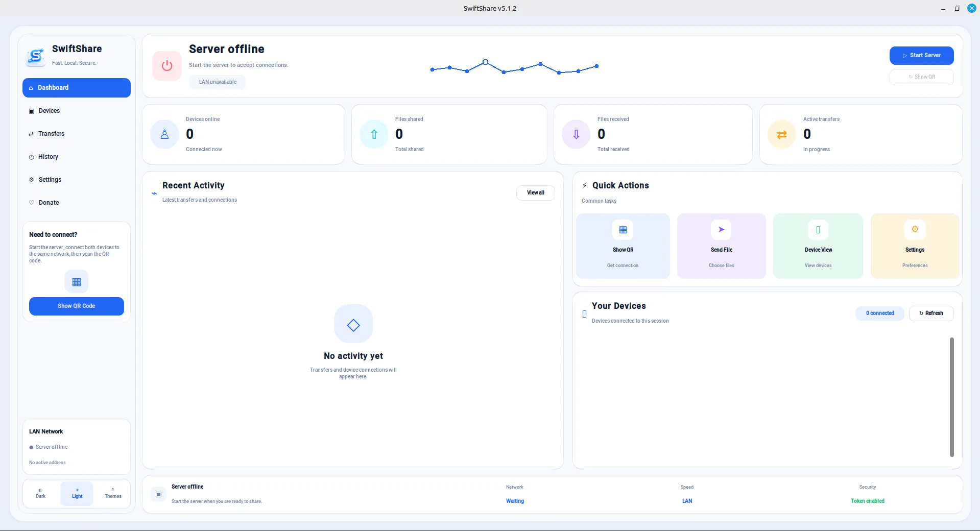Screen dimensions: 980x531
Task: Switch to Dark theme mode
Action: point(40,494)
